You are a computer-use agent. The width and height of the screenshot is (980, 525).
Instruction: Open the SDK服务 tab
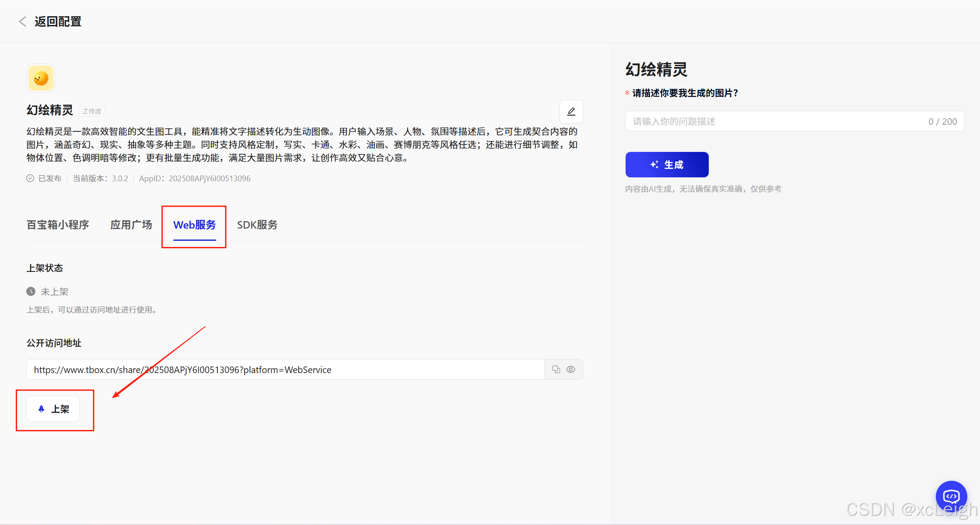257,225
